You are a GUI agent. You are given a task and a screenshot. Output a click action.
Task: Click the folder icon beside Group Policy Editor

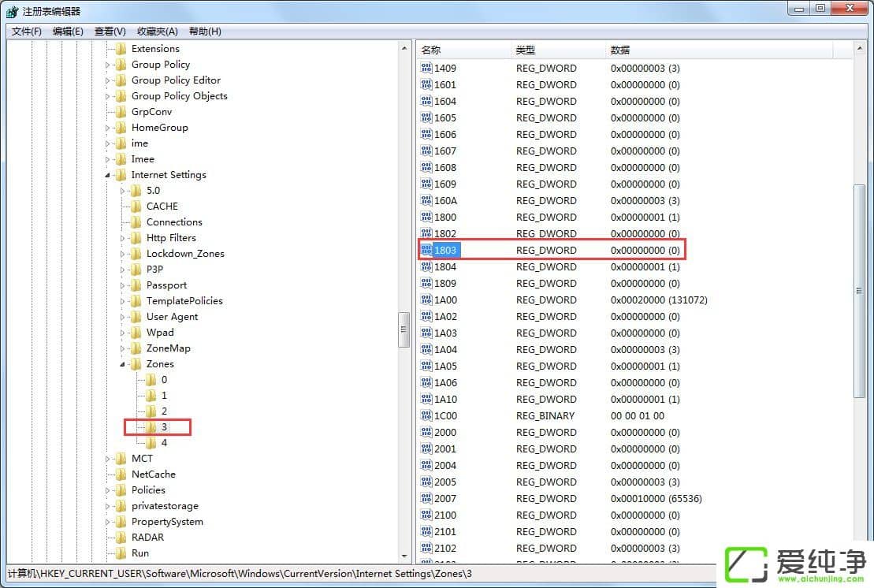coord(121,80)
